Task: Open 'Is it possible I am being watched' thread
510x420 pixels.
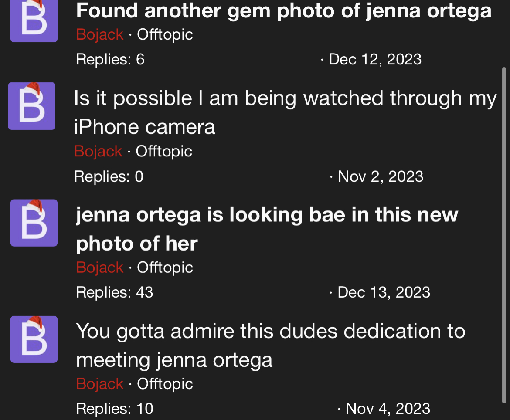Action: tap(285, 112)
